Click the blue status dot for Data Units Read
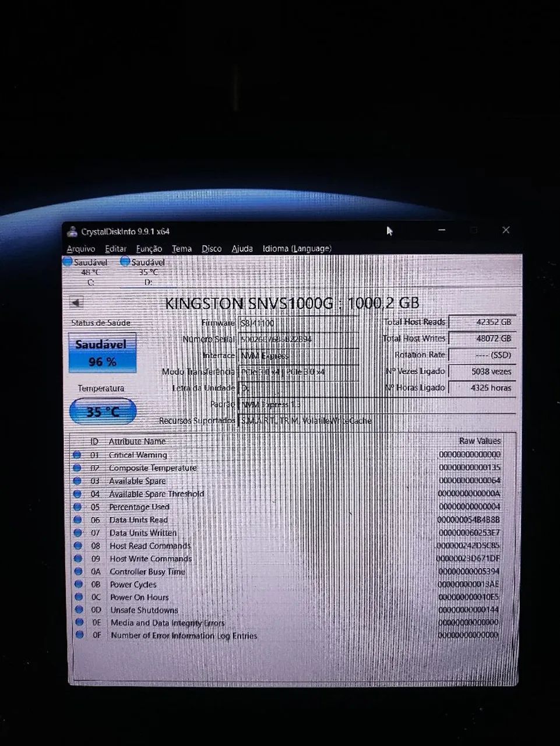This screenshot has height=746, width=560. click(77, 520)
